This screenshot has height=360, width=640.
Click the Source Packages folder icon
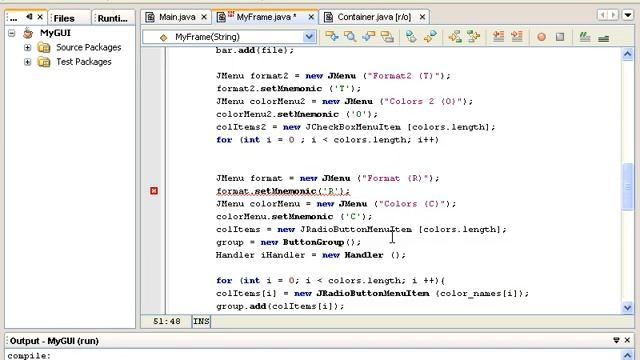[44, 47]
